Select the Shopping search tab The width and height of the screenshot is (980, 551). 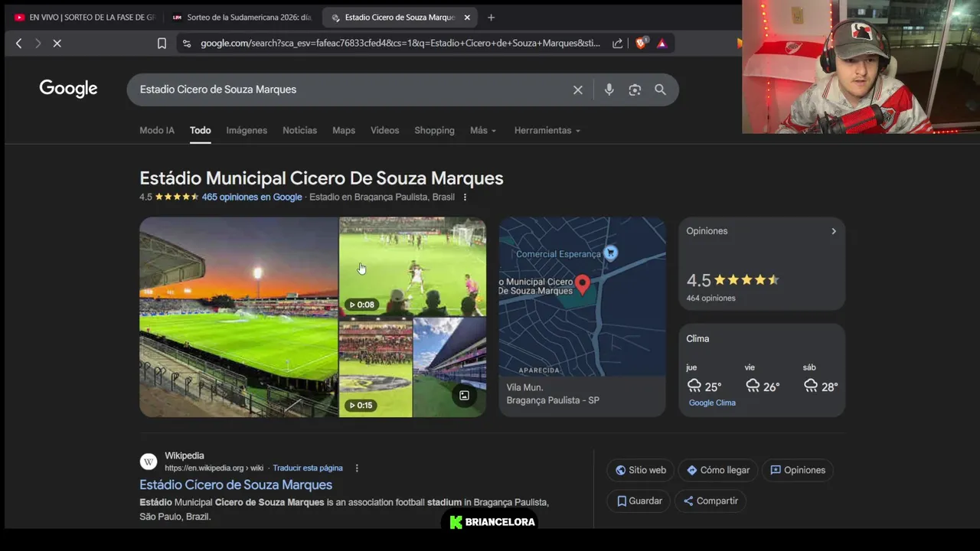(x=434, y=130)
